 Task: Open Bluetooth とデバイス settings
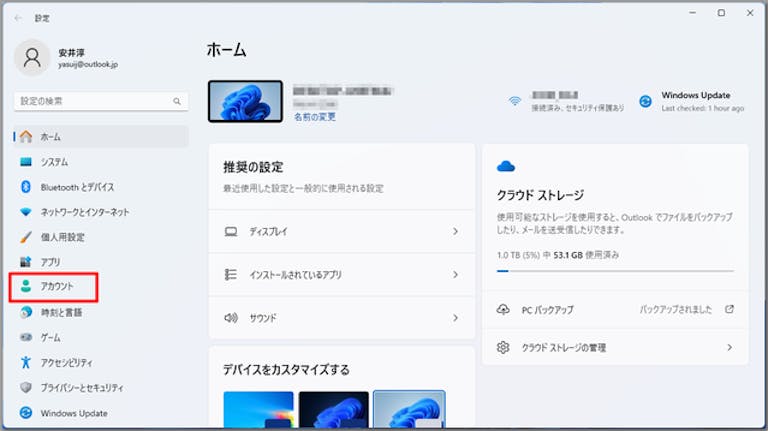click(101, 187)
